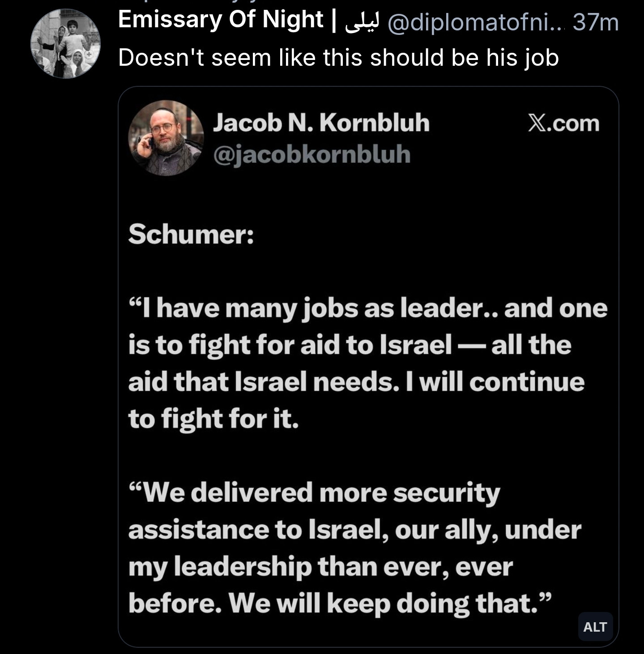This screenshot has height=654, width=644.
Task: Click the X logo glyph in X.com
Action: point(537,123)
